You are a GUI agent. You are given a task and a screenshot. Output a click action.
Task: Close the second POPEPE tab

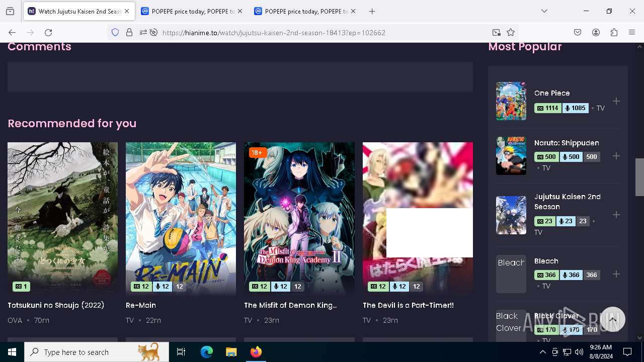240,11
